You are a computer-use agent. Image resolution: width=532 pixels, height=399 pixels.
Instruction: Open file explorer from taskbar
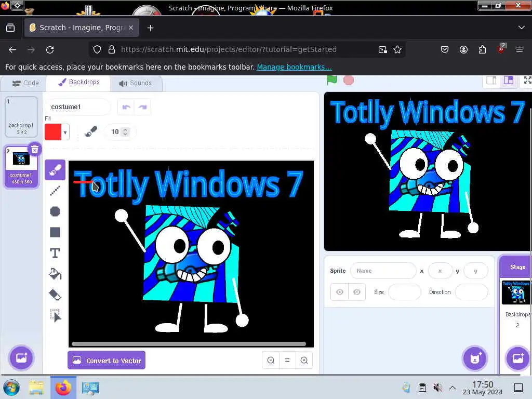(x=36, y=388)
